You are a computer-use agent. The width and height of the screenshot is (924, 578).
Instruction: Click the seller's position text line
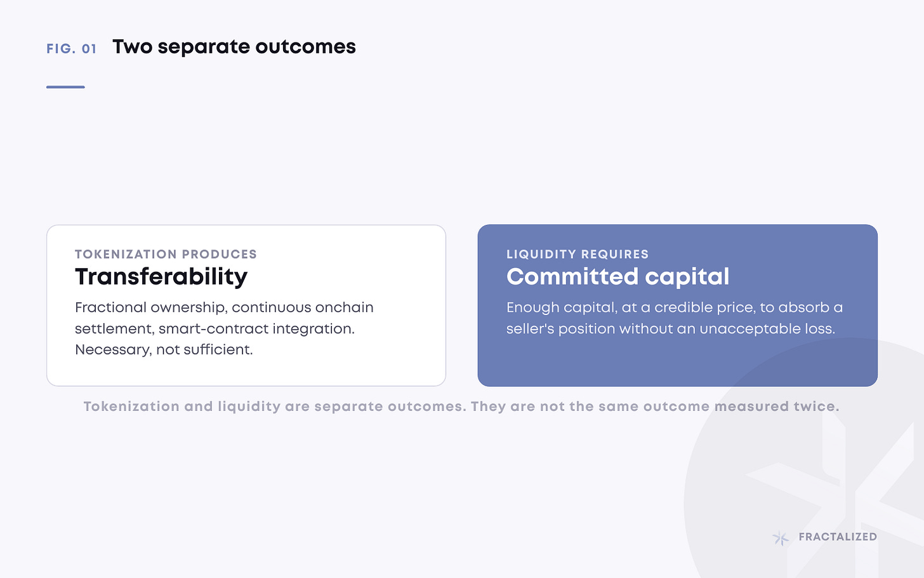pos(671,329)
